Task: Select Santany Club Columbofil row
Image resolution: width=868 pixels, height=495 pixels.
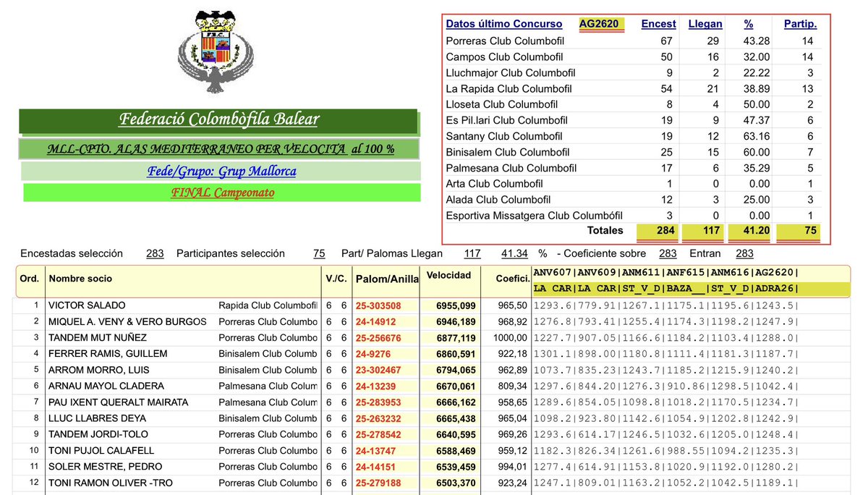Action: 634,136
